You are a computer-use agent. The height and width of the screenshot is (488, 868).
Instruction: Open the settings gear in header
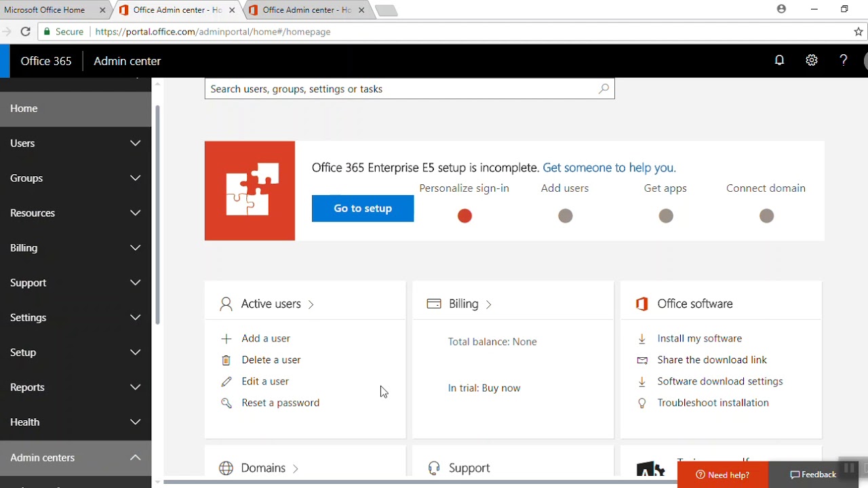tap(812, 60)
